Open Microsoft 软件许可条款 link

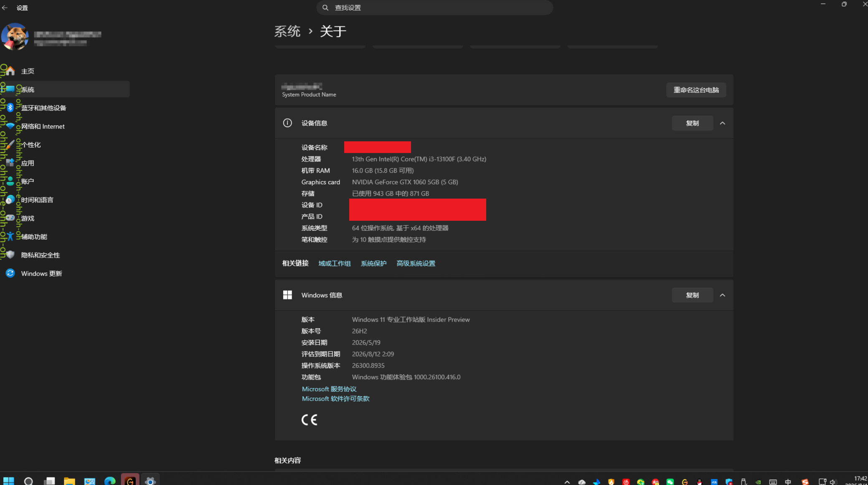[x=335, y=399]
